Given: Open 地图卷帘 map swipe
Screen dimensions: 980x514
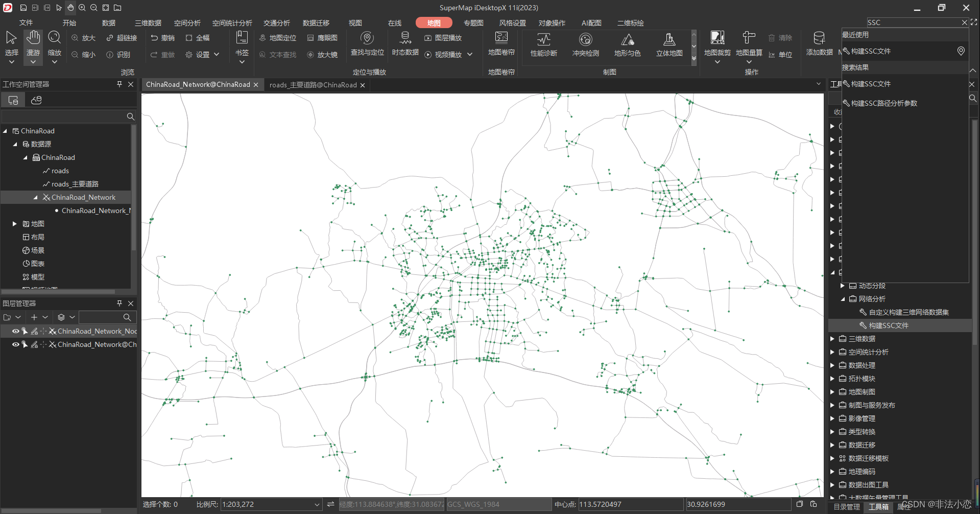Looking at the screenshot, I should 501,43.
